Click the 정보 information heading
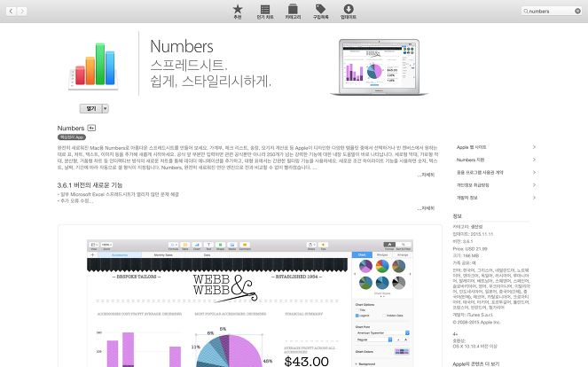Viewport: 588px width, 367px height. coord(457,216)
